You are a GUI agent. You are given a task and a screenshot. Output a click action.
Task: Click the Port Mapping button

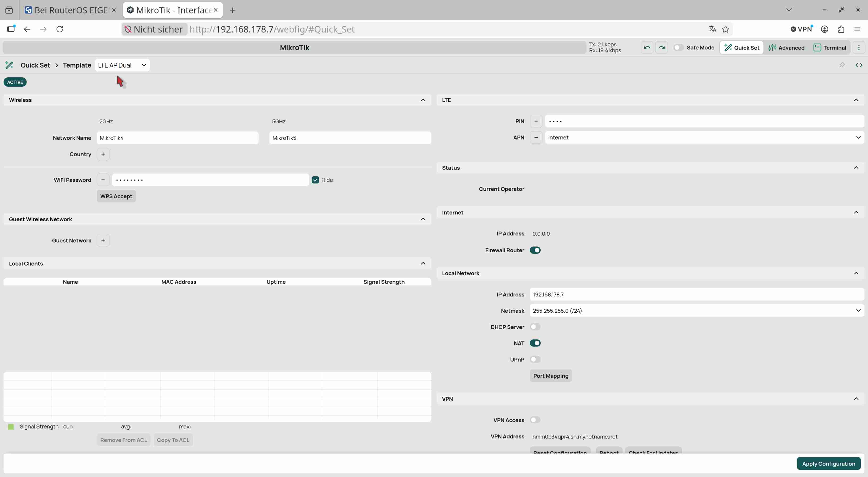[x=550, y=376]
